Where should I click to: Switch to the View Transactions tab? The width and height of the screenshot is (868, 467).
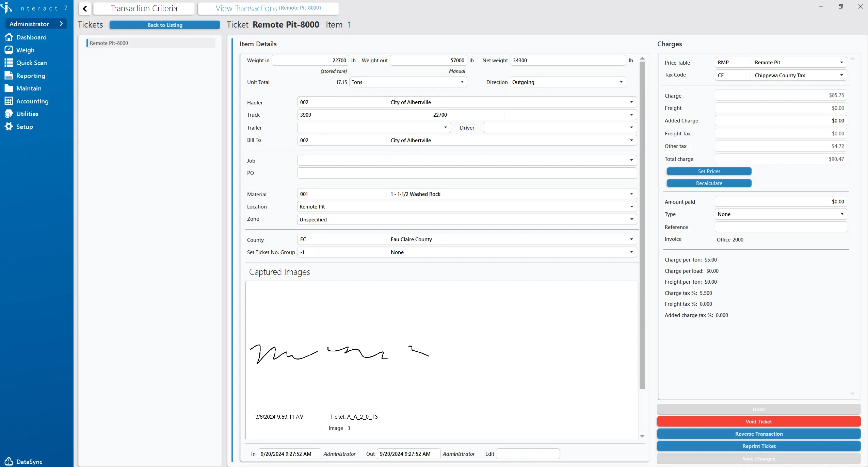point(268,8)
